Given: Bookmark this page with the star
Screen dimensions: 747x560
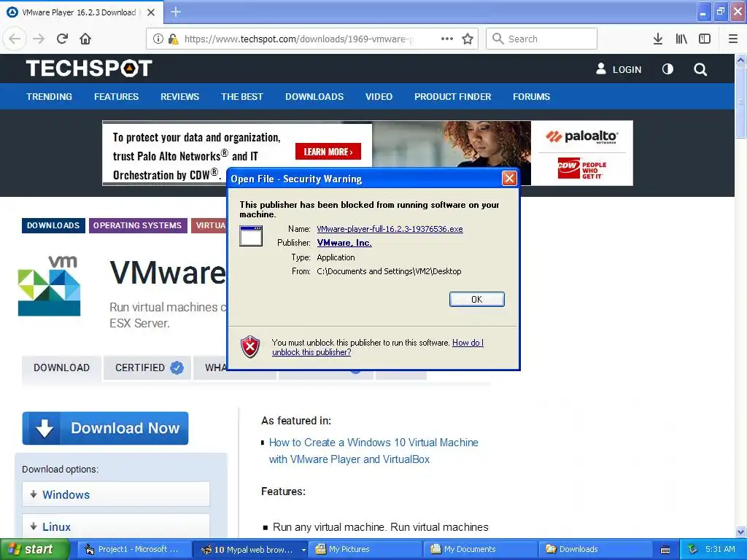Looking at the screenshot, I should pos(468,39).
